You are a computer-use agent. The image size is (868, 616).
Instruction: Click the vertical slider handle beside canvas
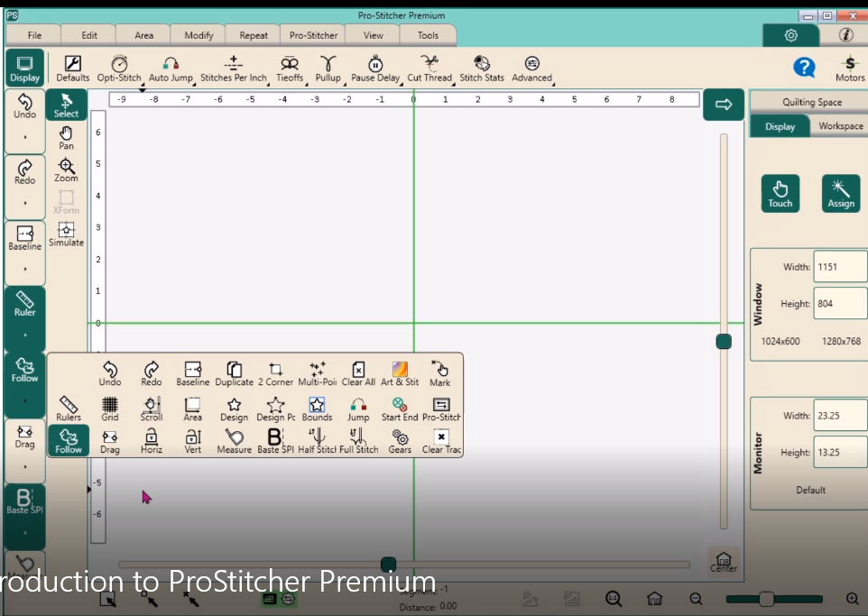(x=724, y=342)
